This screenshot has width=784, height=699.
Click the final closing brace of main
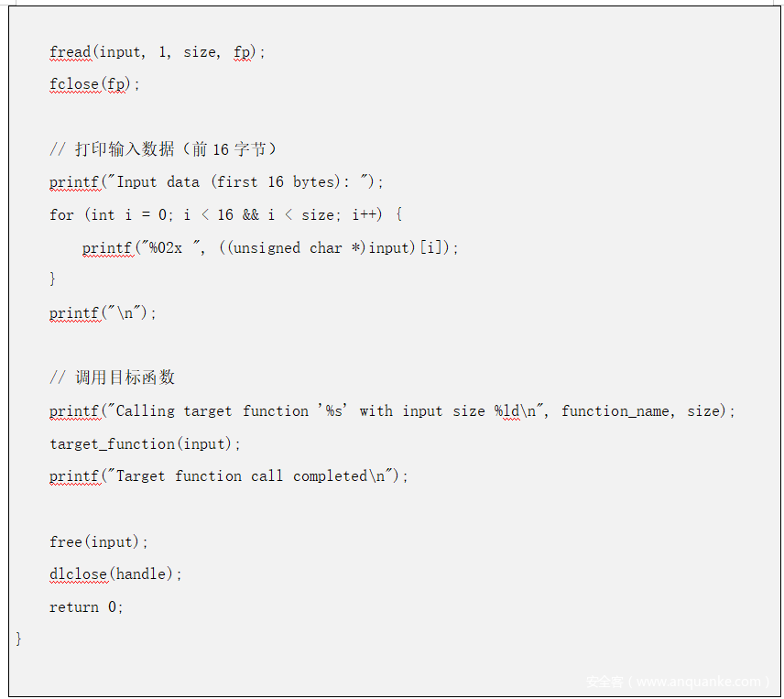pos(19,639)
